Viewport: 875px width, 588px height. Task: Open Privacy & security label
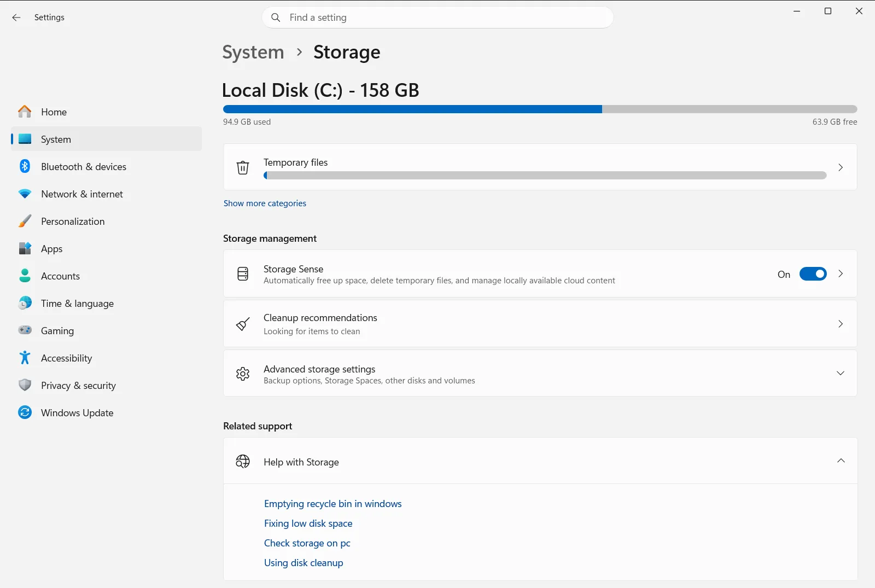coord(78,386)
